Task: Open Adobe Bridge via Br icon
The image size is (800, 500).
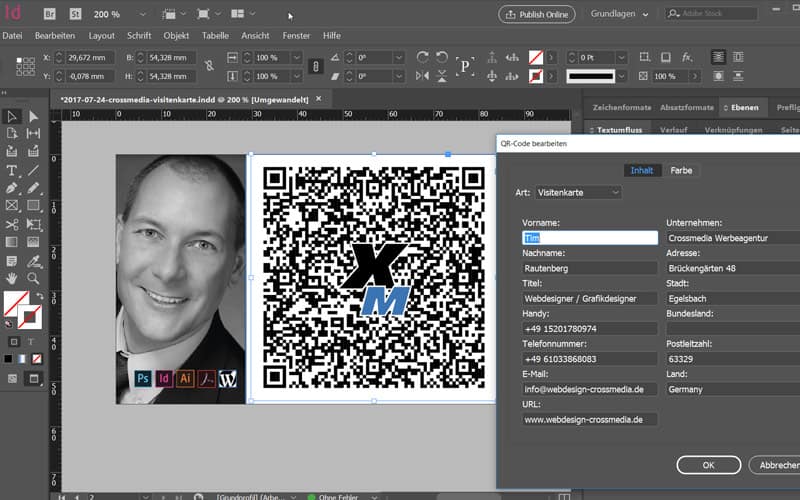Action: pos(49,14)
